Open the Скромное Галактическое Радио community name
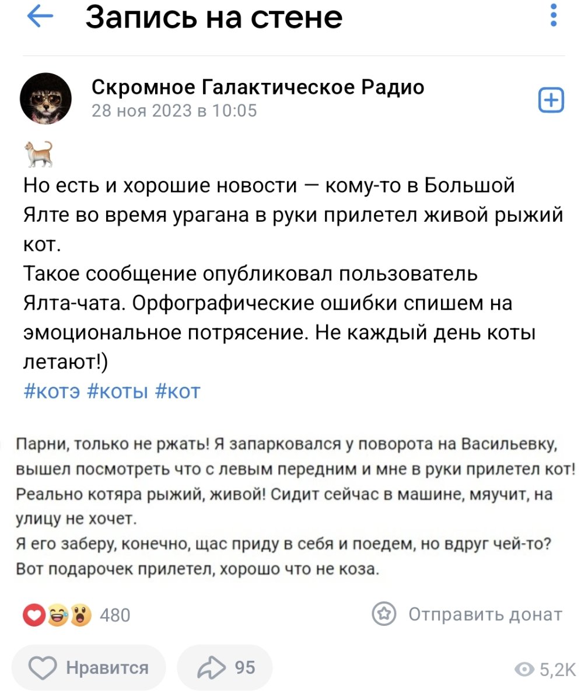This screenshot has width=588, height=700. pyautogui.click(x=258, y=87)
